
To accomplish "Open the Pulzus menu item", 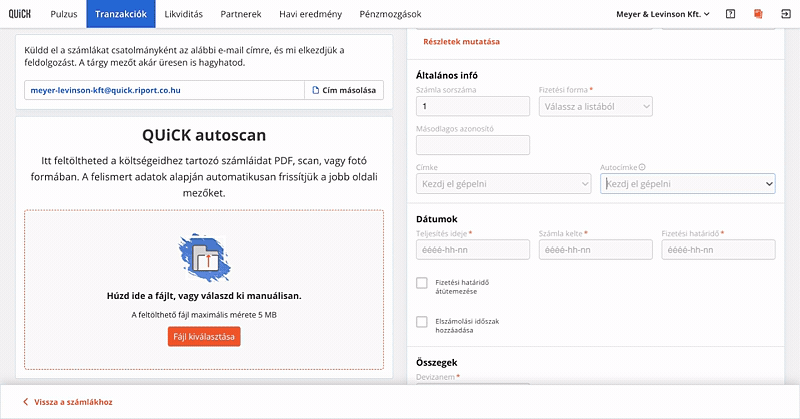I will (x=64, y=14).
